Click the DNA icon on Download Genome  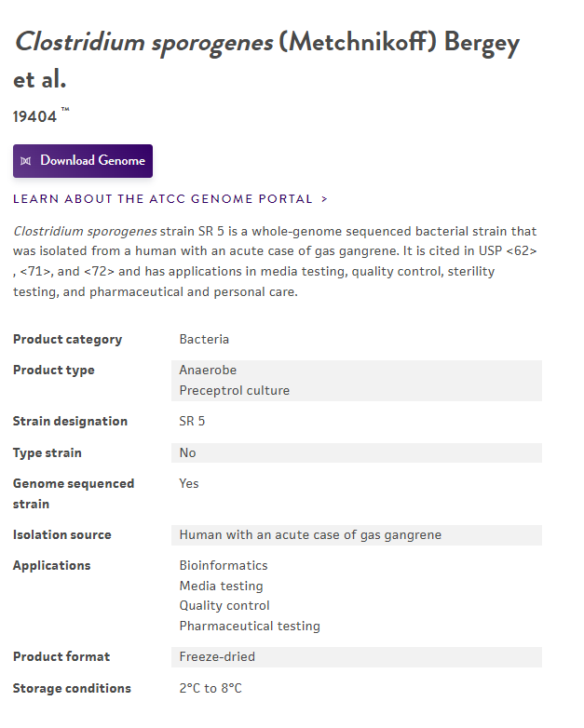coord(25,161)
